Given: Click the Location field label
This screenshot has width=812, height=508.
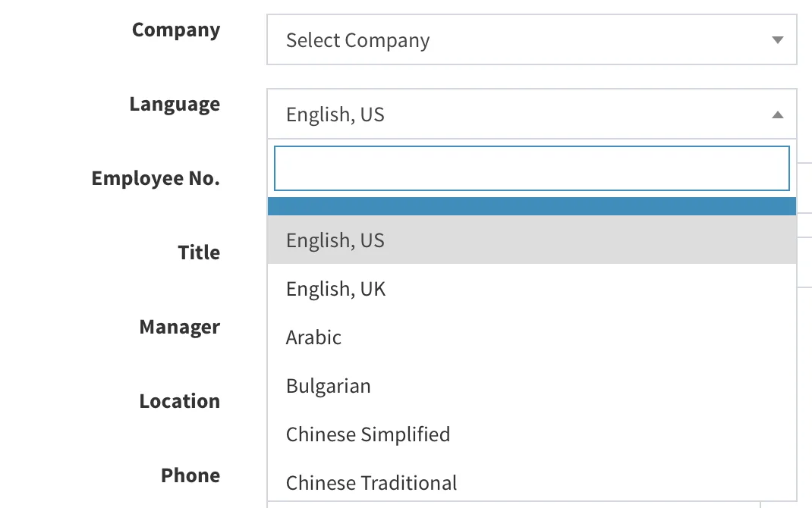Looking at the screenshot, I should point(180,401).
